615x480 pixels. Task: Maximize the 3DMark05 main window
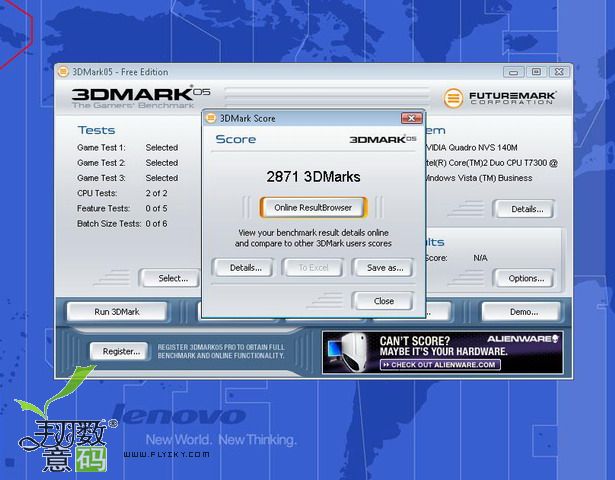point(536,72)
